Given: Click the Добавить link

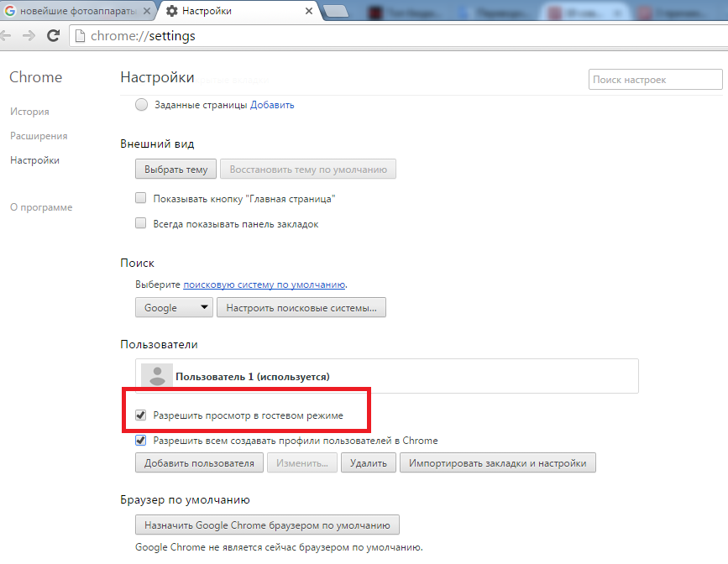Looking at the screenshot, I should point(272,105).
